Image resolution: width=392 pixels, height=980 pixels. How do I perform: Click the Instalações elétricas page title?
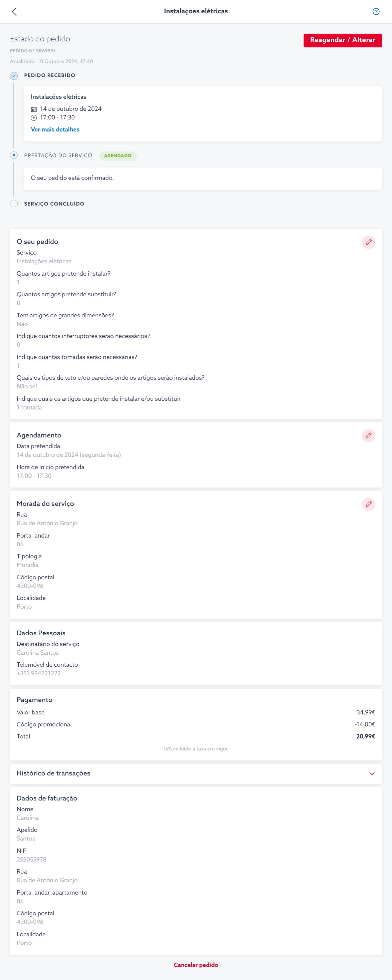[196, 11]
